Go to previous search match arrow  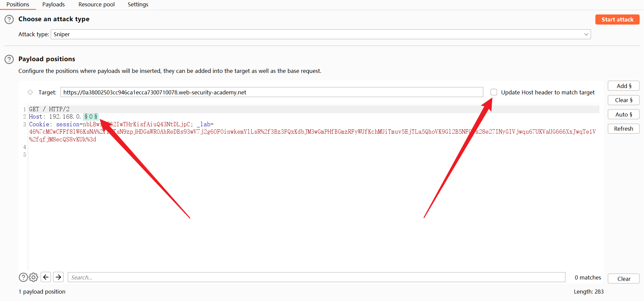click(46, 277)
